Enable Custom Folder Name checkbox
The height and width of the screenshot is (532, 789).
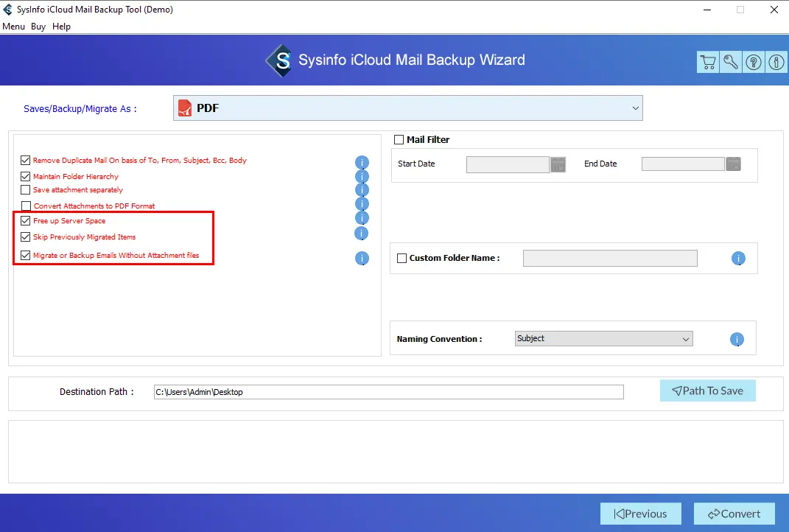pyautogui.click(x=401, y=259)
